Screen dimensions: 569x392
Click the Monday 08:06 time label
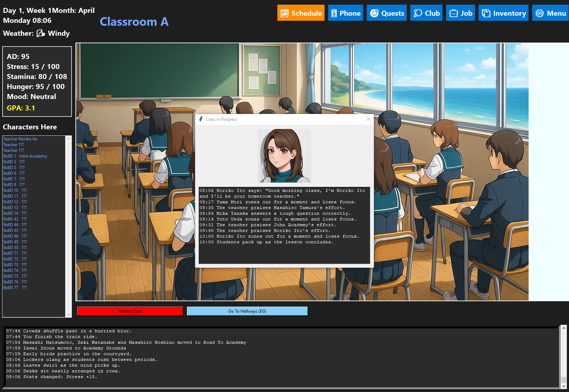(27, 20)
